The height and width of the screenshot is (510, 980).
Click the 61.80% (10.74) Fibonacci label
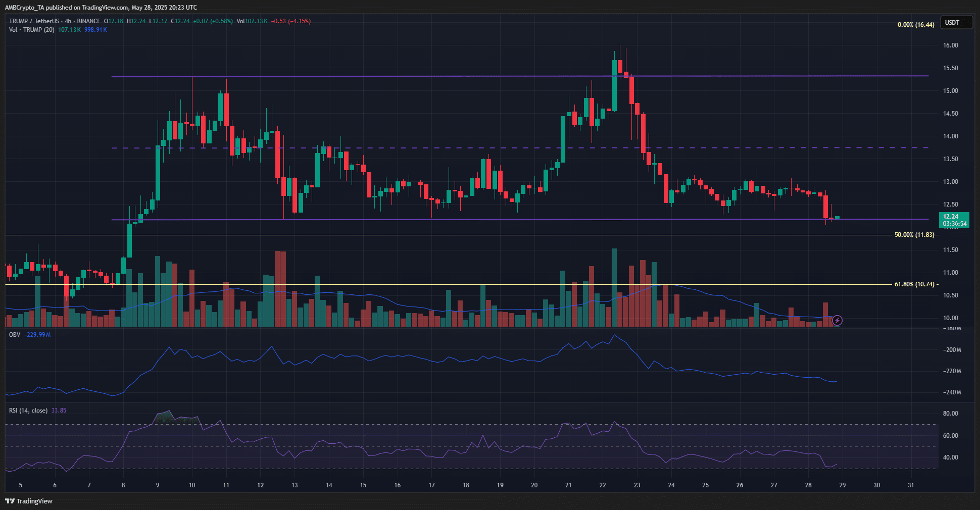click(x=914, y=284)
